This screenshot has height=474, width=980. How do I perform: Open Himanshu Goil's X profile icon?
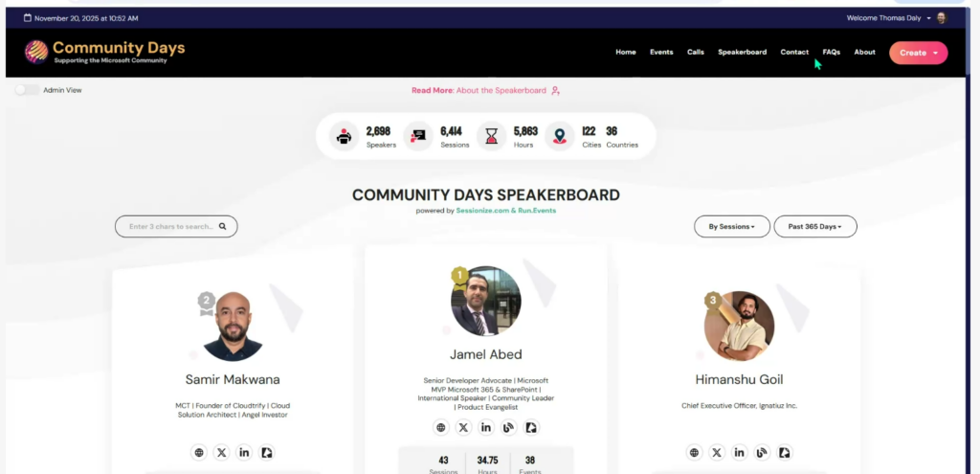tap(717, 453)
